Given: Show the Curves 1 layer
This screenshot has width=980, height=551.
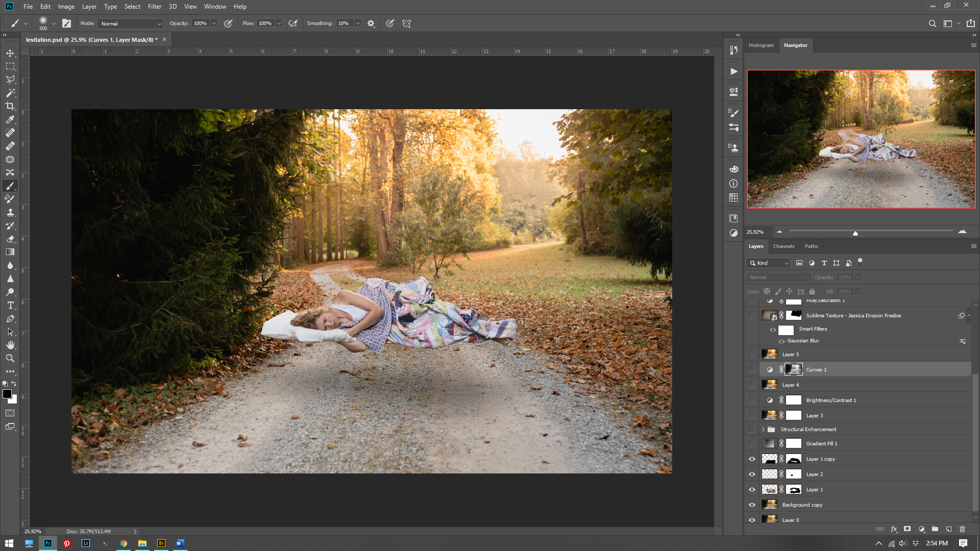Looking at the screenshot, I should (752, 369).
